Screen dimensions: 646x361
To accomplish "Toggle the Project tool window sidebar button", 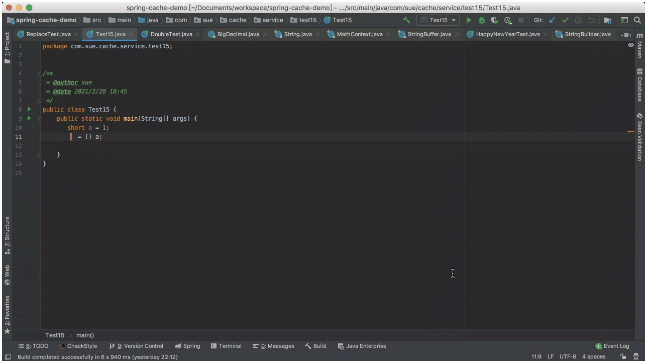I will click(7, 47).
